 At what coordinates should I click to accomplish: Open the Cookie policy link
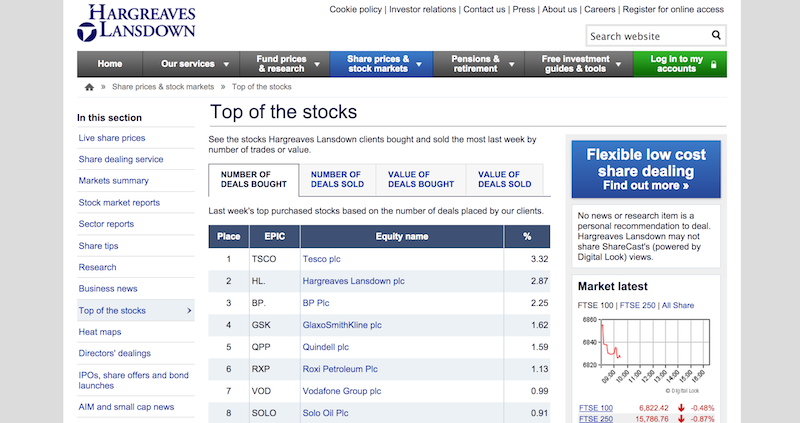[x=356, y=9]
